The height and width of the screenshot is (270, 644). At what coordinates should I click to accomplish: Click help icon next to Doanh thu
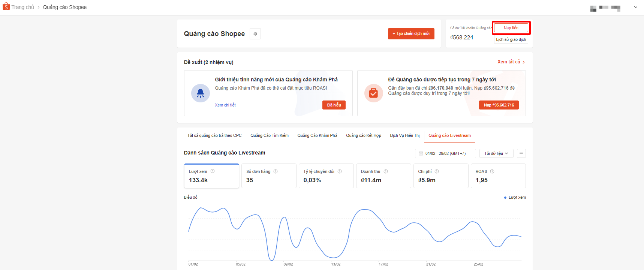pos(386,171)
